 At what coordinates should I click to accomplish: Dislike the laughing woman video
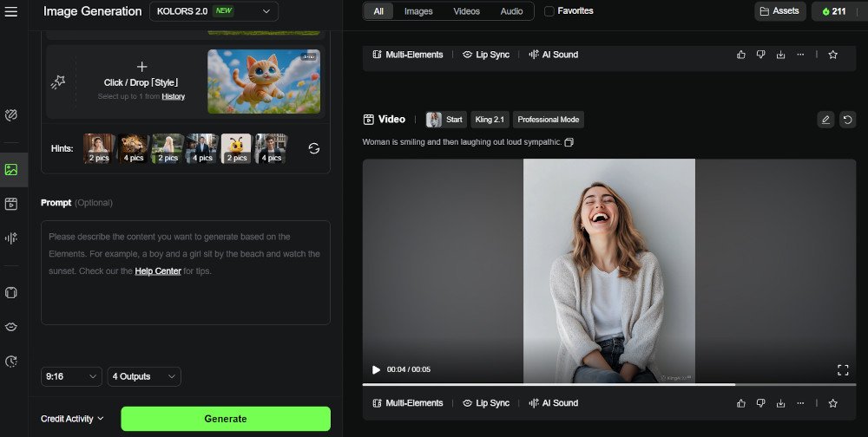(x=760, y=403)
